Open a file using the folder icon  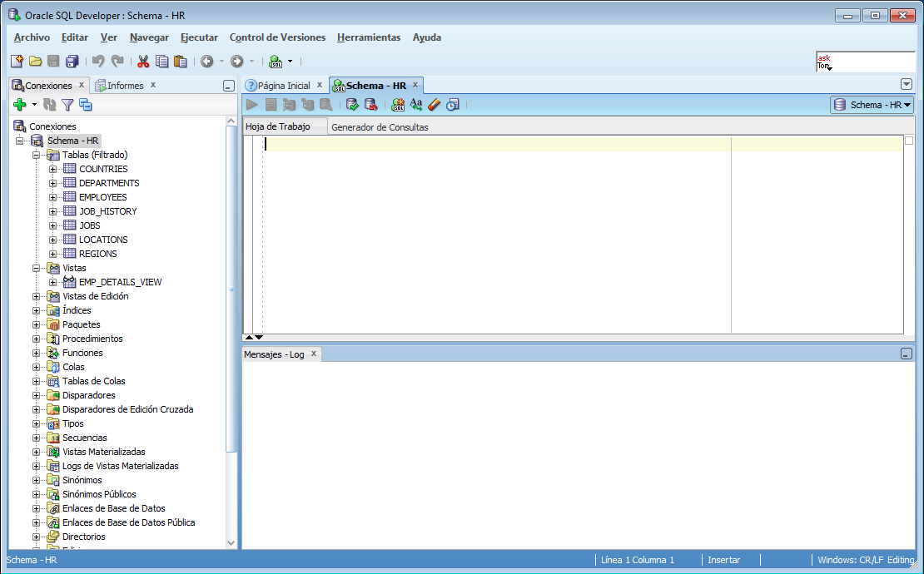click(x=35, y=61)
